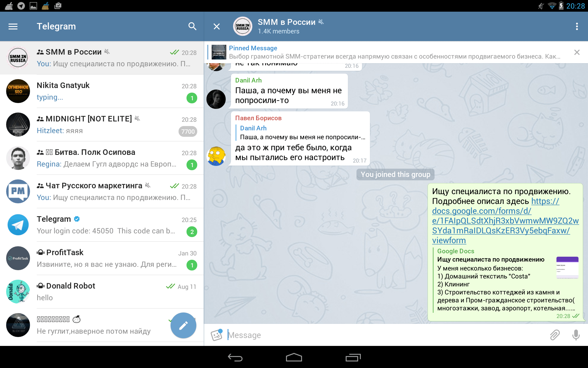This screenshot has width=588, height=368.
Task: Expand MIDNIGHT NOT ELITE group chat
Action: (102, 125)
